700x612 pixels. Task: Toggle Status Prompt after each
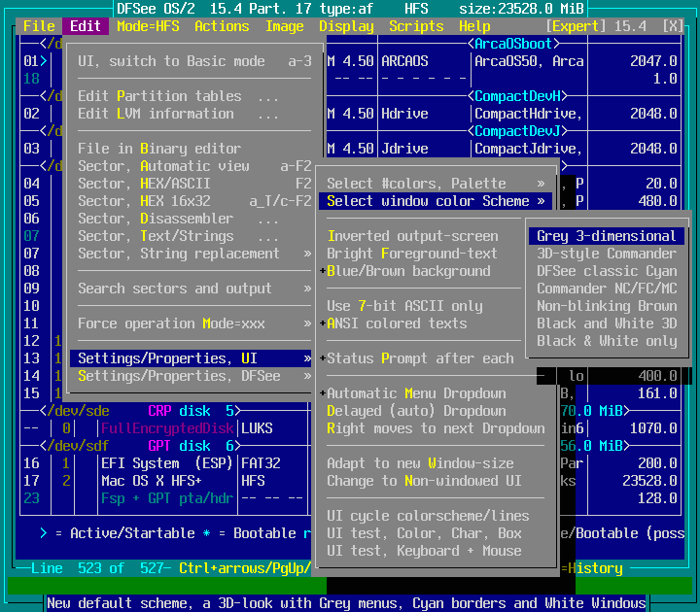point(422,358)
